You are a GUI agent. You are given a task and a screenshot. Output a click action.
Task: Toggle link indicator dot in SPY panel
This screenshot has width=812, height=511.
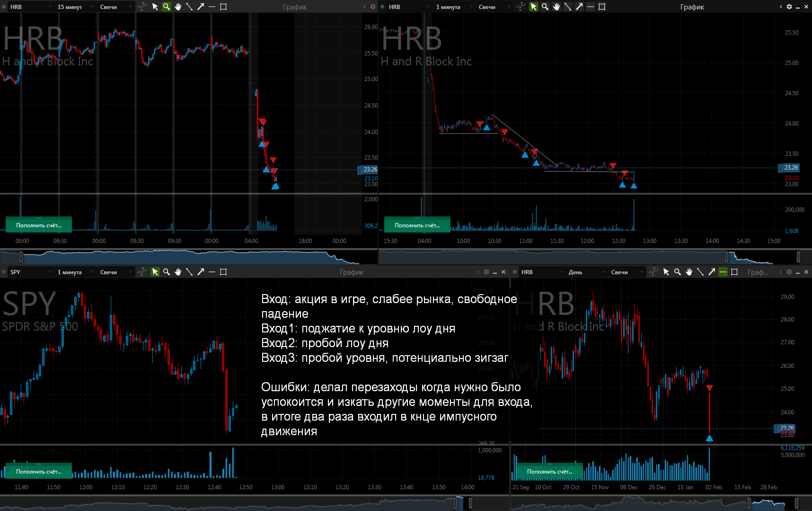4,272
